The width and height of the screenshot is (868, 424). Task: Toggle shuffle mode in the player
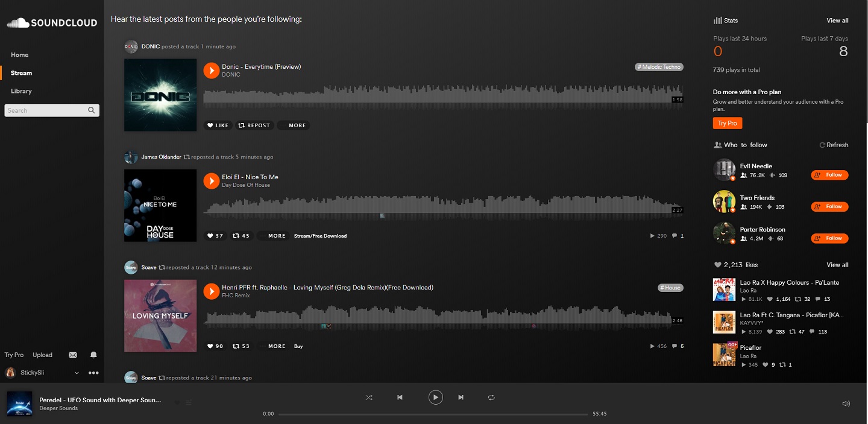[x=369, y=397]
